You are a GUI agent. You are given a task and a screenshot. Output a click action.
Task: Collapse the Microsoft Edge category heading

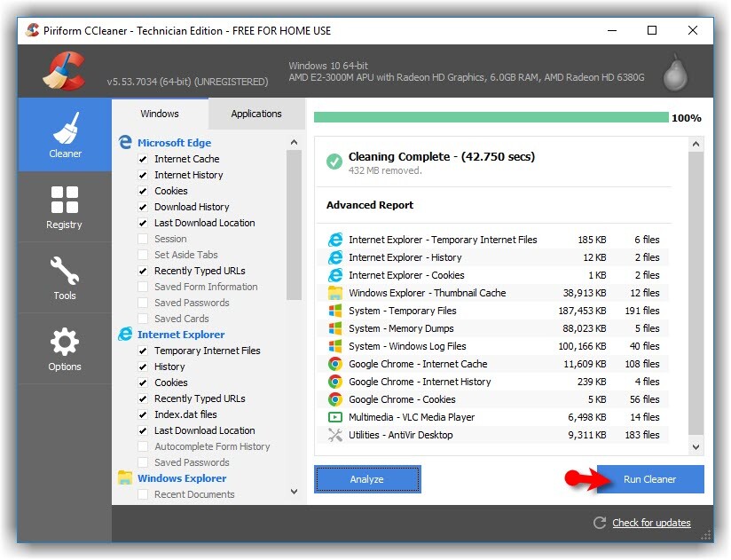tap(174, 143)
